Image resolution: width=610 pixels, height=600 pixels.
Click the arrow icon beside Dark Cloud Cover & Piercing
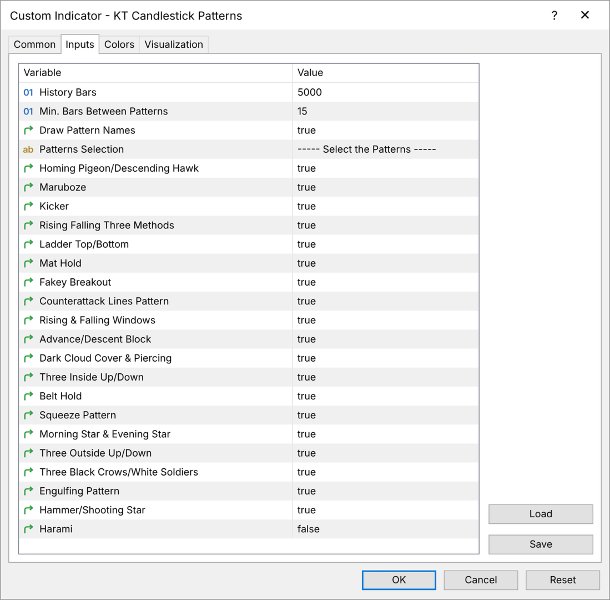tap(28, 358)
